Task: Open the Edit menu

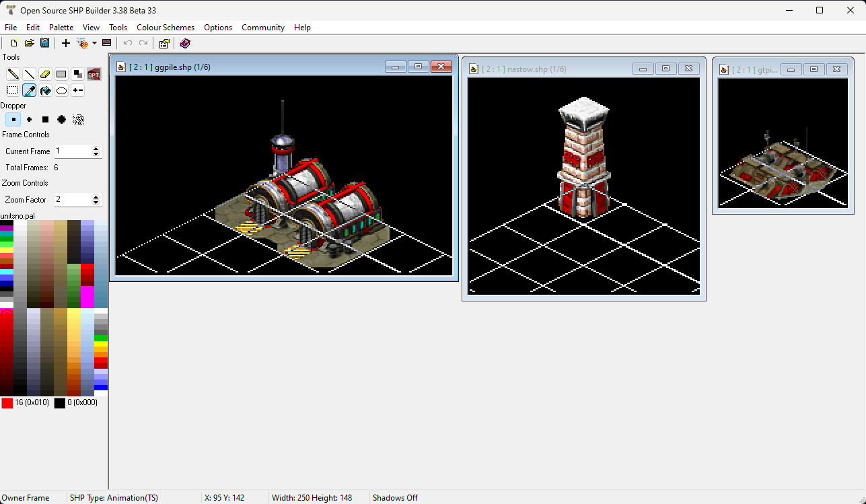Action: coord(33,28)
